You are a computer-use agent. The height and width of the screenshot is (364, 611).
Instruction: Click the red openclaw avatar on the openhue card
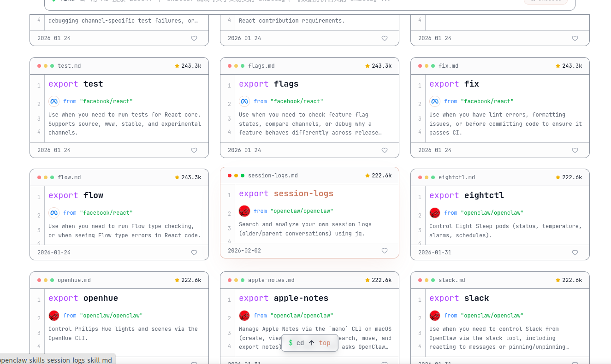tap(54, 316)
